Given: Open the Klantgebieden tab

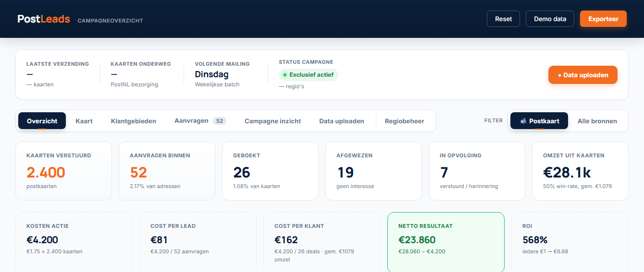Looking at the screenshot, I should [x=134, y=121].
